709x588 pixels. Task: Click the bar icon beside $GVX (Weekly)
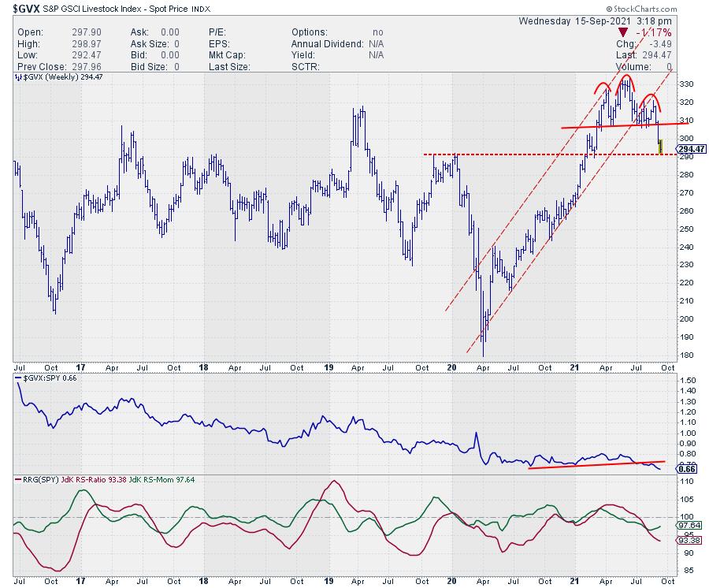click(x=20, y=78)
